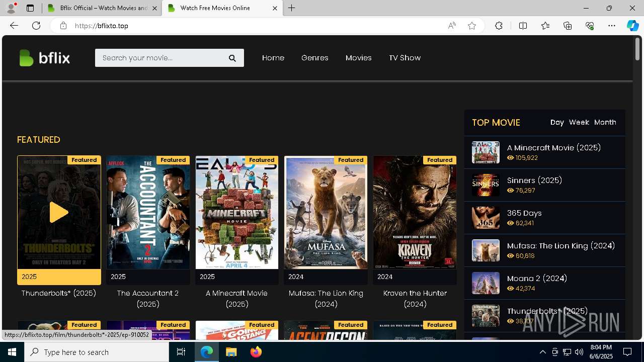The height and width of the screenshot is (362, 644).
Task: Open Microsoft Edge taskbar icon
Action: tap(207, 352)
